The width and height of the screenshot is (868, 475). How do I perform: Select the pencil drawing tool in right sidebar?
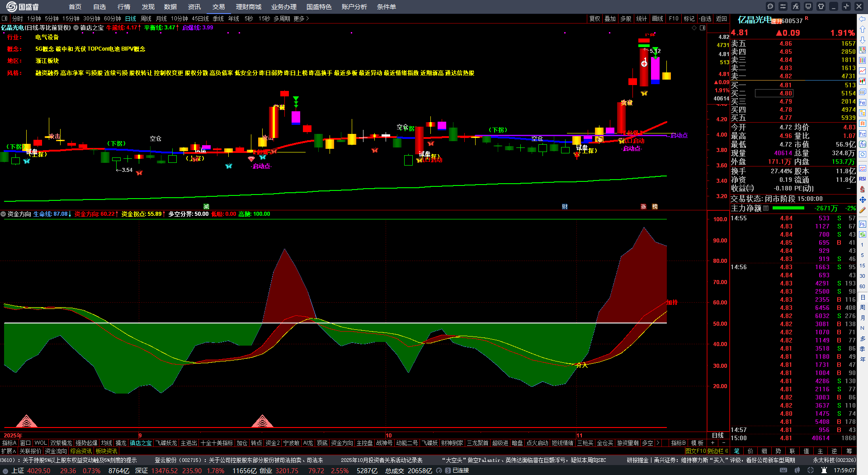pos(863,210)
